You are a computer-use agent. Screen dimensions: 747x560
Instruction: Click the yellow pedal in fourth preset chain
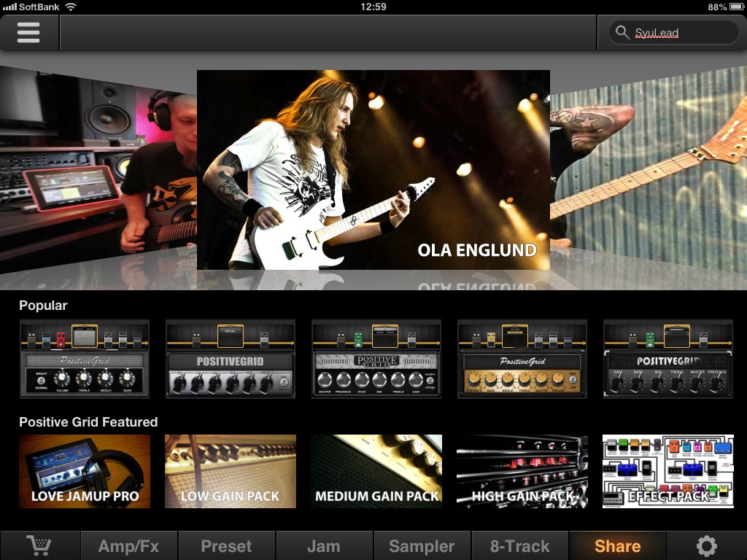coord(491,340)
